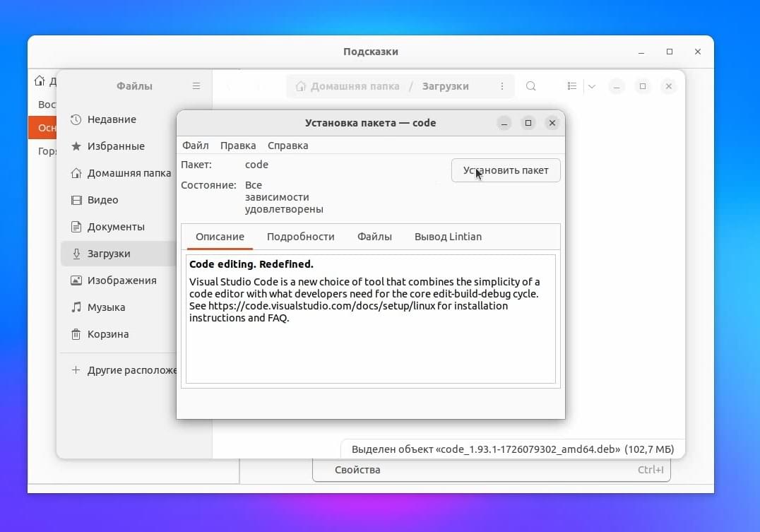
Task: Close the Установка пакета window
Action: pyautogui.click(x=552, y=123)
